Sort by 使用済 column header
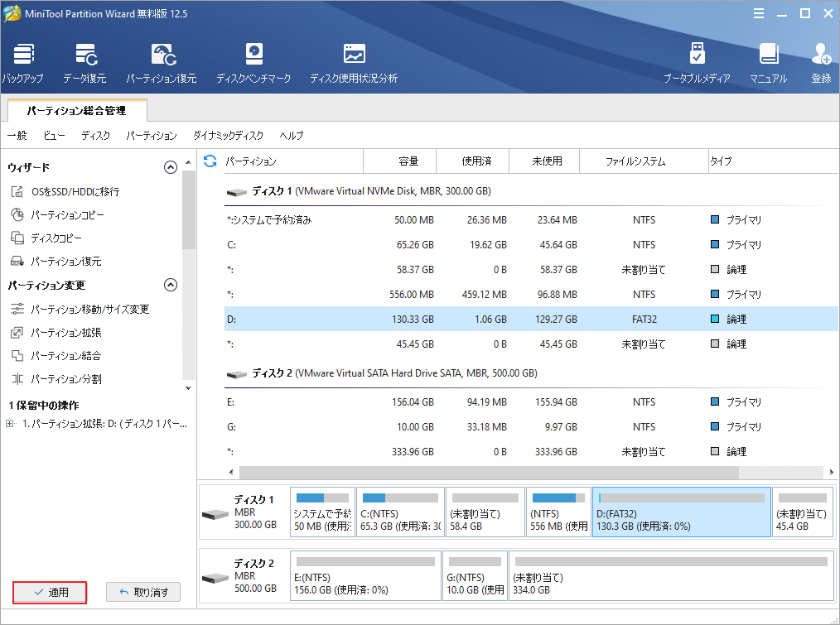Image resolution: width=840 pixels, height=625 pixels. coord(472,161)
